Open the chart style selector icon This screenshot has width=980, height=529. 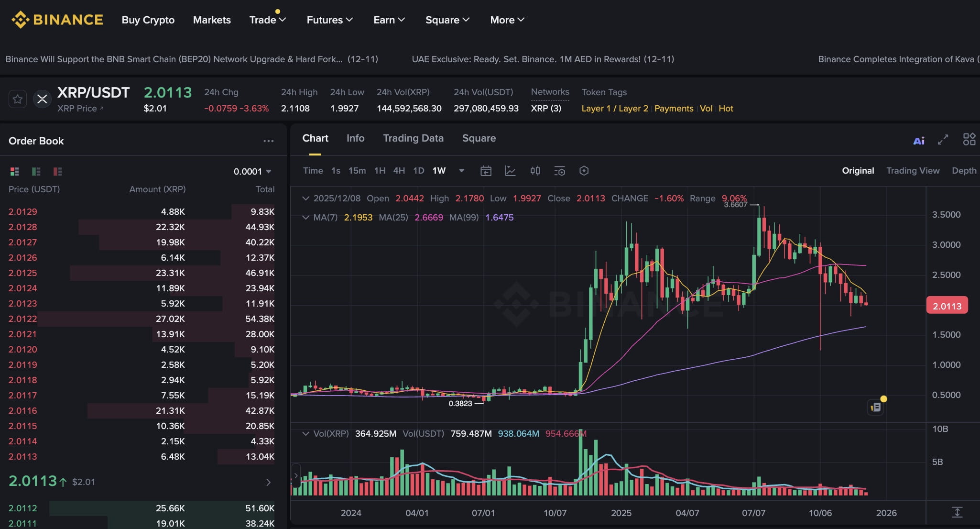[x=510, y=171]
